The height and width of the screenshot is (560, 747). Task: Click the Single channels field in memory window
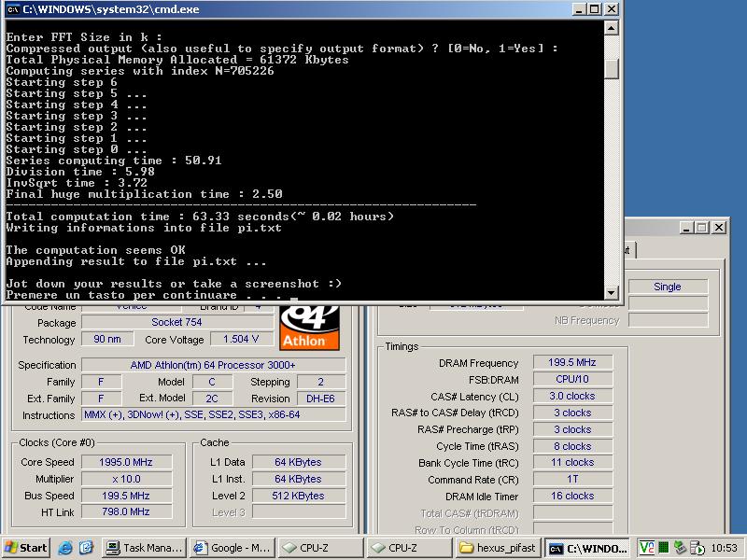tap(668, 287)
